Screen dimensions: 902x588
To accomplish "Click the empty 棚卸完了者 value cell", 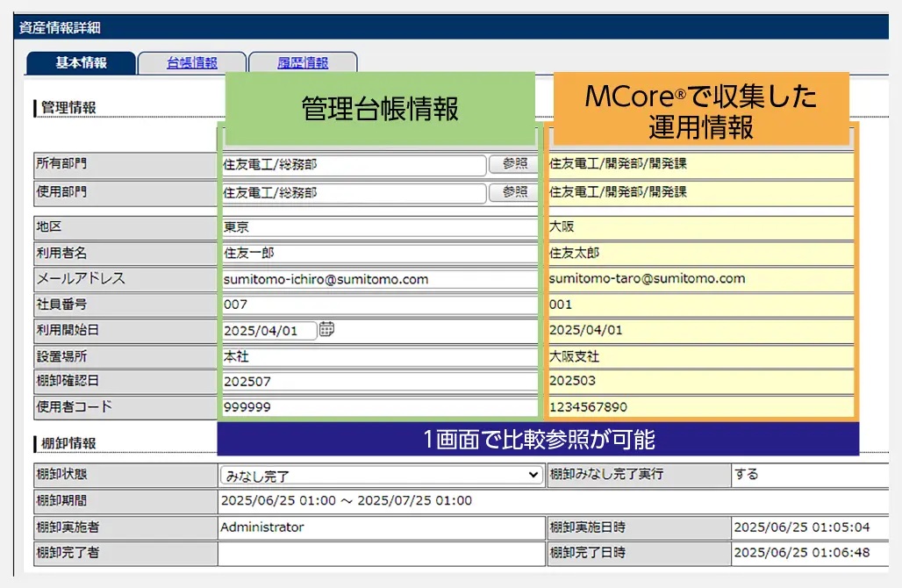I will [382, 553].
